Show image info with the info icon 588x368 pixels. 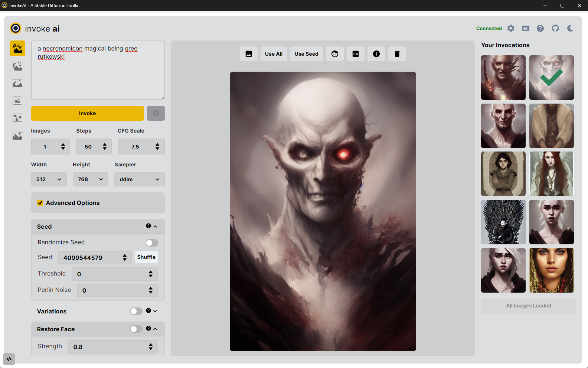[376, 54]
